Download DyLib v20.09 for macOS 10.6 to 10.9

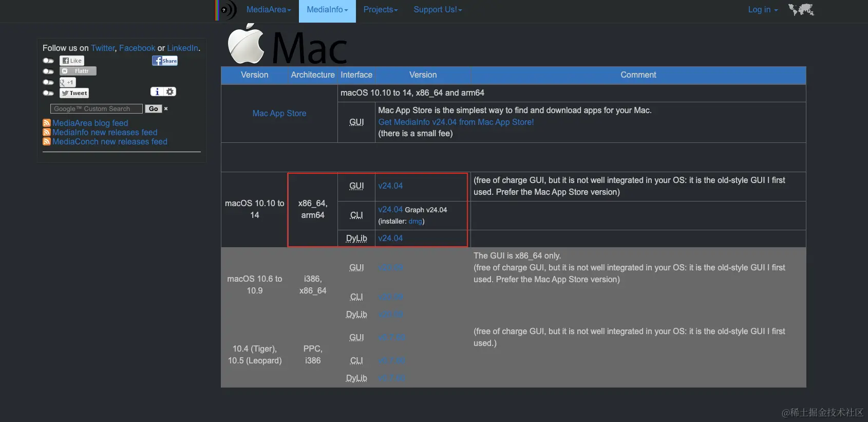pos(390,314)
